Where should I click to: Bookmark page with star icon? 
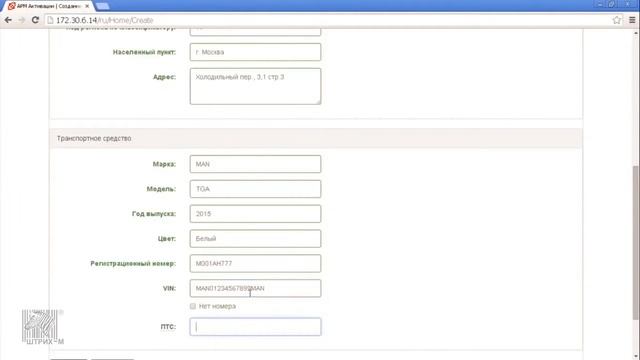[617, 20]
